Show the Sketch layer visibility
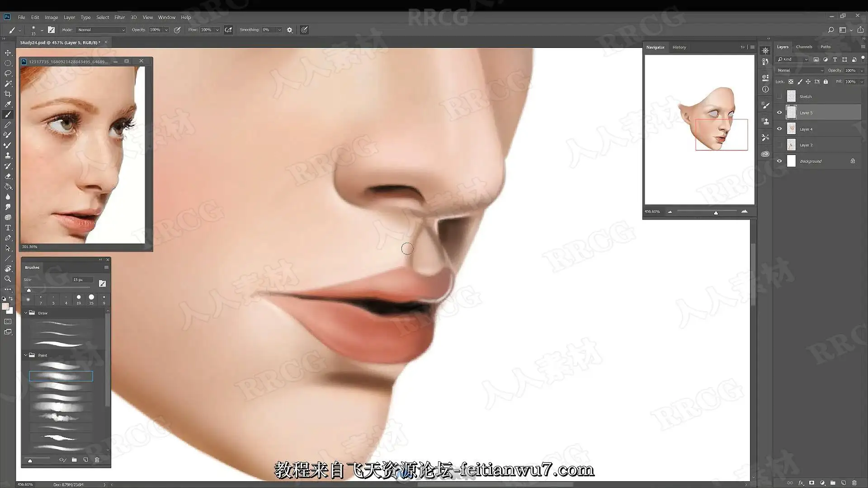The height and width of the screenshot is (488, 868). 779,96
